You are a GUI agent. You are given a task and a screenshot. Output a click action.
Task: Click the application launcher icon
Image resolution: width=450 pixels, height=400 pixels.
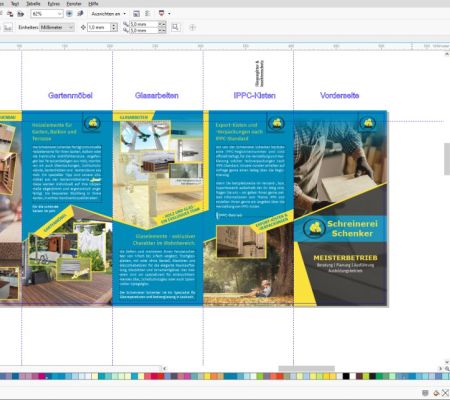[161, 13]
